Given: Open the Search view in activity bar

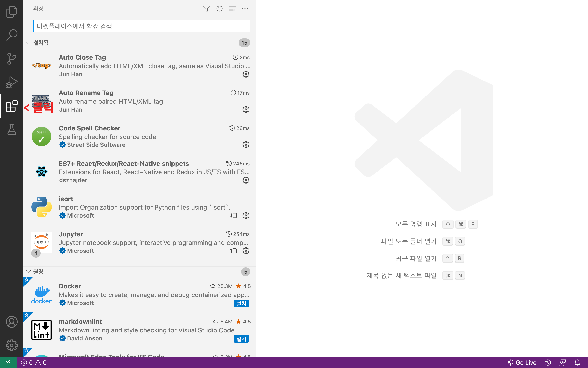Looking at the screenshot, I should 11,35.
